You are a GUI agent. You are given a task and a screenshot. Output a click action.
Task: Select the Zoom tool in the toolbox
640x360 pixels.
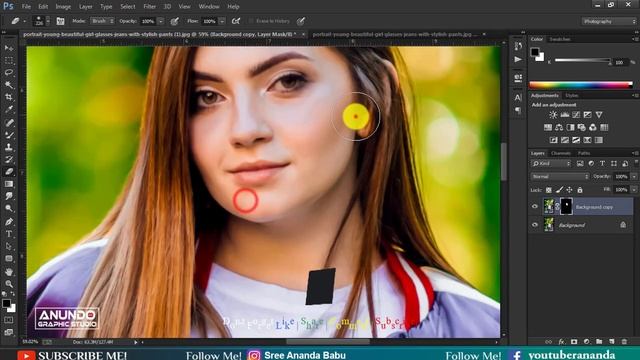(9, 284)
